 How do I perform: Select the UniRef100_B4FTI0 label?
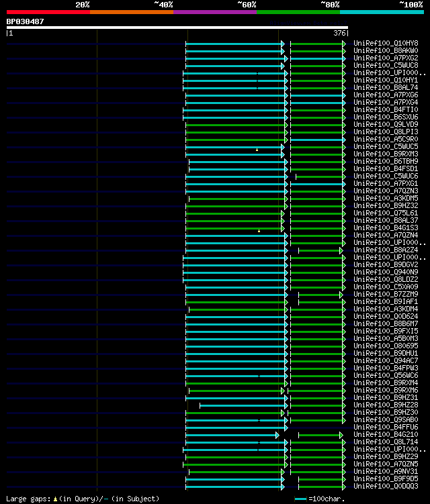coord(386,109)
